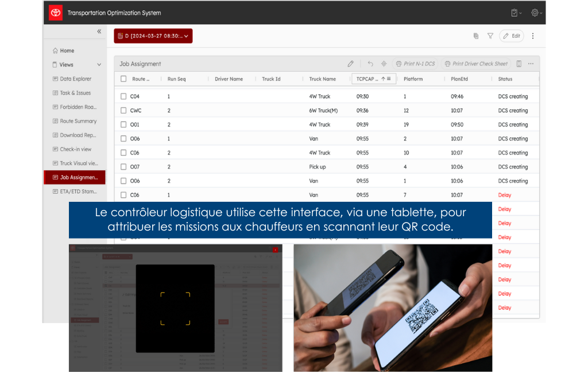Click the target locate icon in Job Assignment toolbar
The width and height of the screenshot is (588, 372).
coord(384,64)
